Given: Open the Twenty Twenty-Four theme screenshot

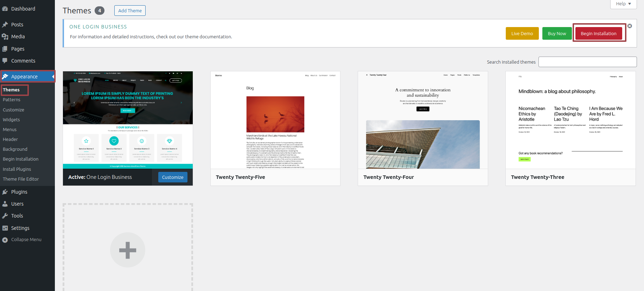Looking at the screenshot, I should [x=423, y=120].
